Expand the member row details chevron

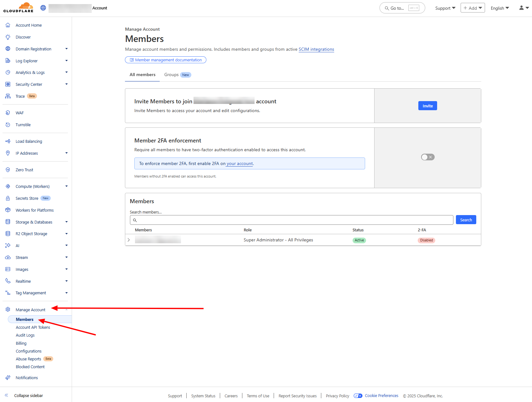point(129,240)
